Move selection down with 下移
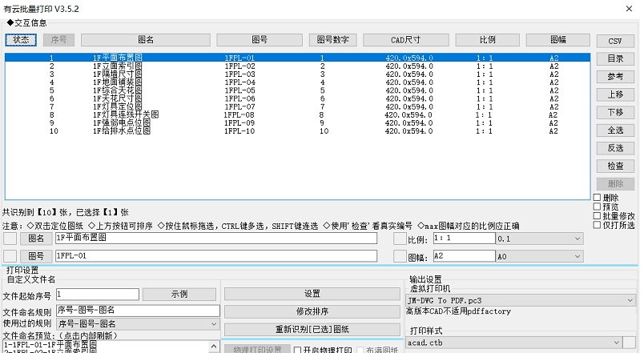 615,113
